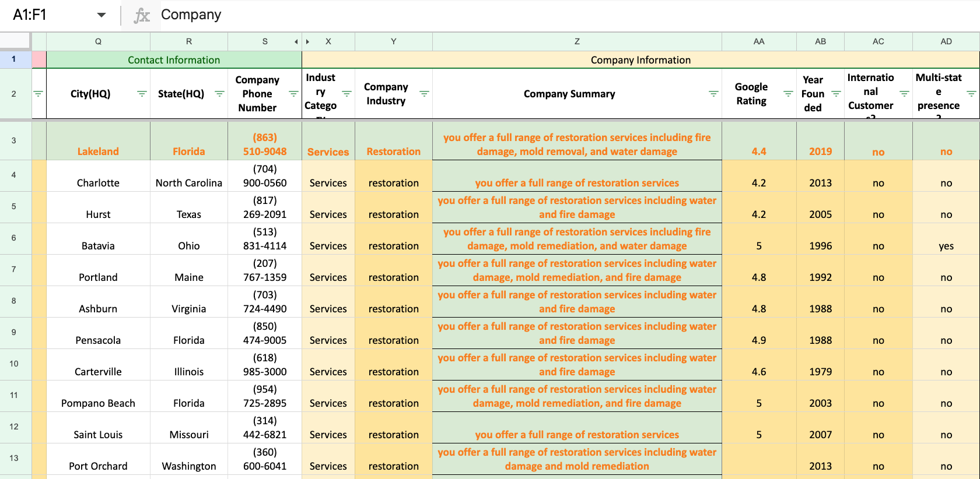The width and height of the screenshot is (980, 479).
Task: Click the Company Summary header cell
Action: tap(577, 94)
